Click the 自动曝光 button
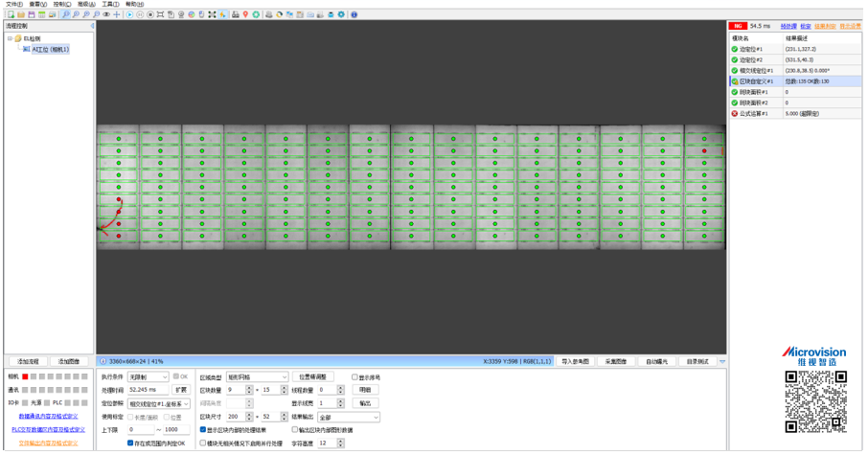 click(657, 361)
